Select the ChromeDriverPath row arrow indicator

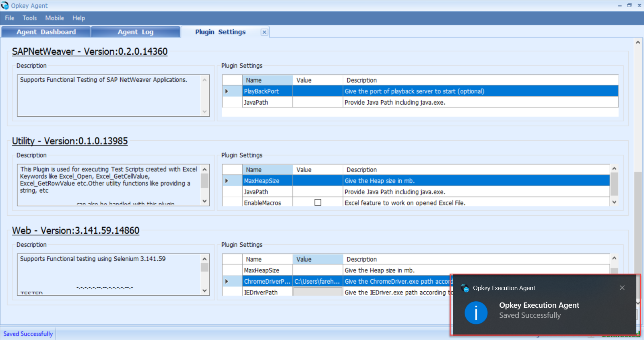click(227, 282)
